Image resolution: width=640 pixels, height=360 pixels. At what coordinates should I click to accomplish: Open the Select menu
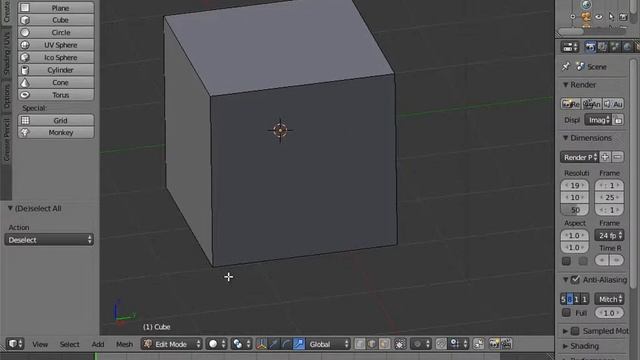(69, 344)
